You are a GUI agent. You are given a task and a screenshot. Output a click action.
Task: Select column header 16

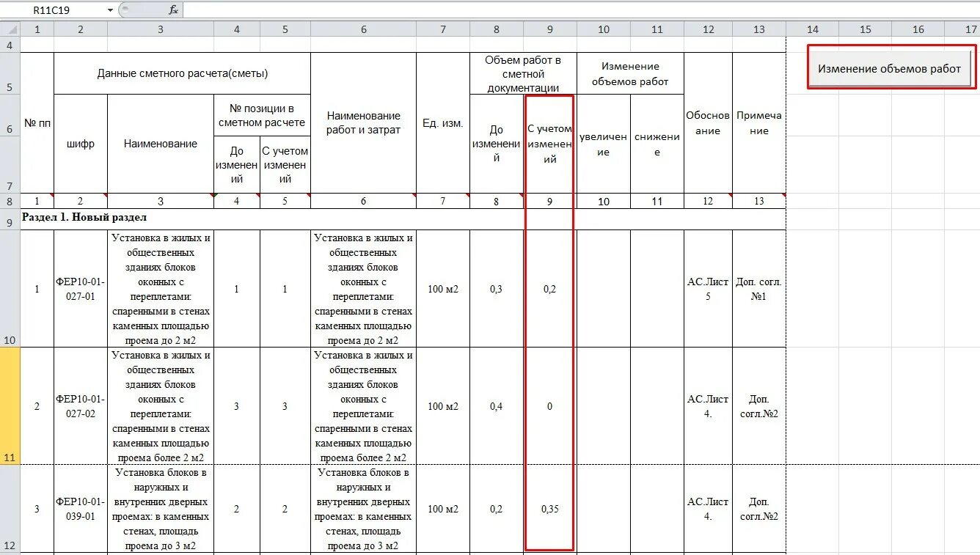(918, 29)
